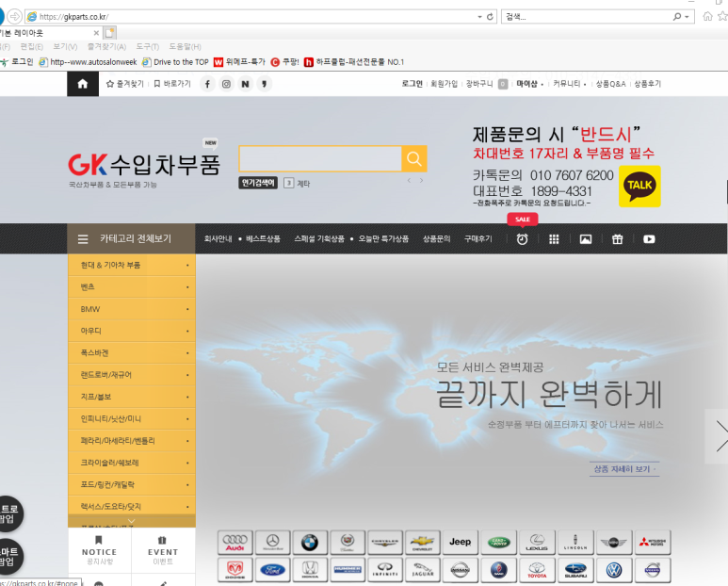Select the BMW brand logo
Viewport: 728px width, 586px height.
point(310,543)
